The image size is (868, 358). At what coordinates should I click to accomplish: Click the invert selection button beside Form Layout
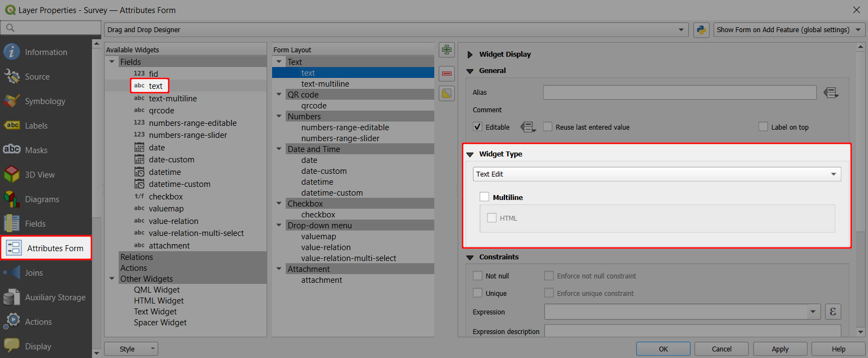pos(447,94)
